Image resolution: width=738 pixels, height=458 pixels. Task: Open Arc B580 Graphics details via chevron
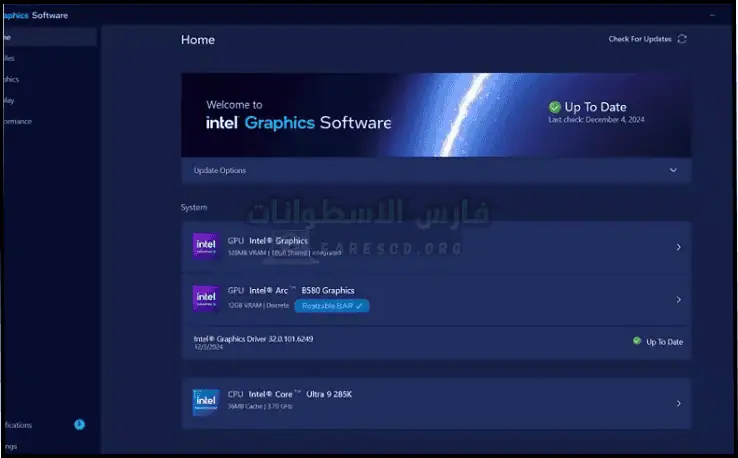pos(678,299)
